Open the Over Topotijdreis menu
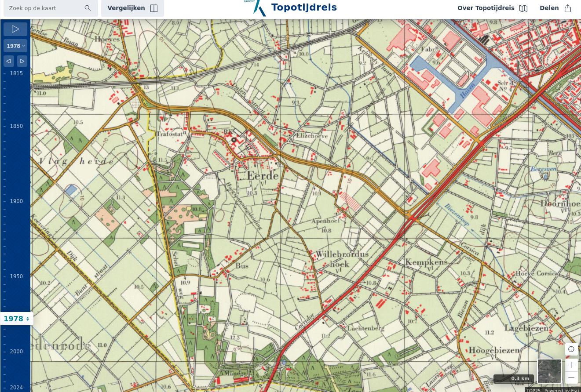The width and height of the screenshot is (581, 392). [492, 8]
